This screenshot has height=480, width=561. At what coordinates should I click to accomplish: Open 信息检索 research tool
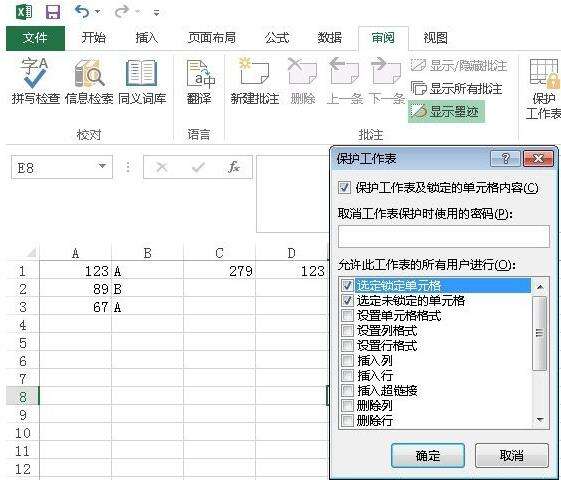(89, 81)
